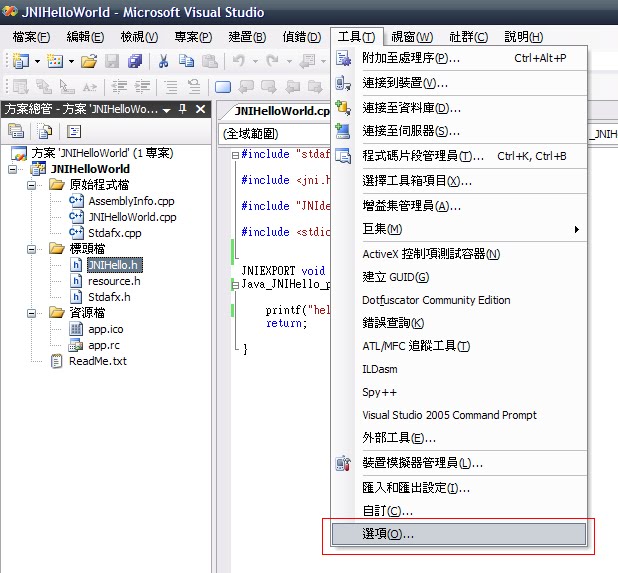This screenshot has height=573, width=618.
Task: Click the New Project toolbar icon
Action: 20,61
